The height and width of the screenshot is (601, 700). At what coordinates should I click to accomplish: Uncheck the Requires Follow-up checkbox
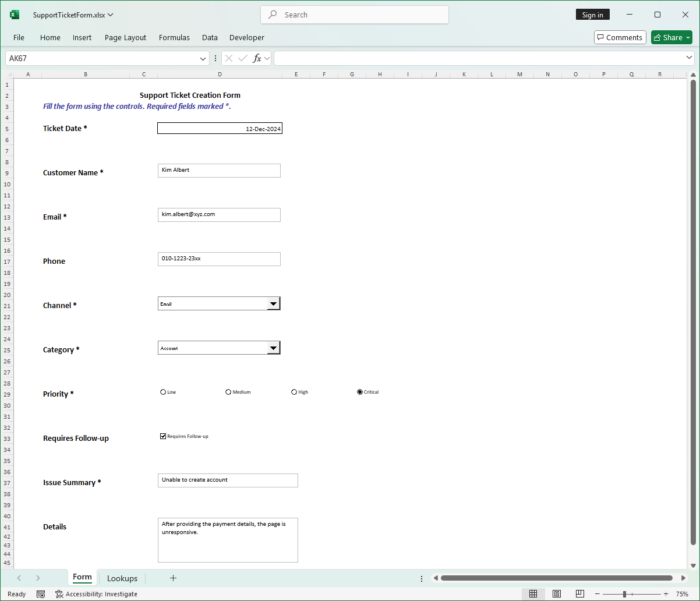click(x=163, y=436)
